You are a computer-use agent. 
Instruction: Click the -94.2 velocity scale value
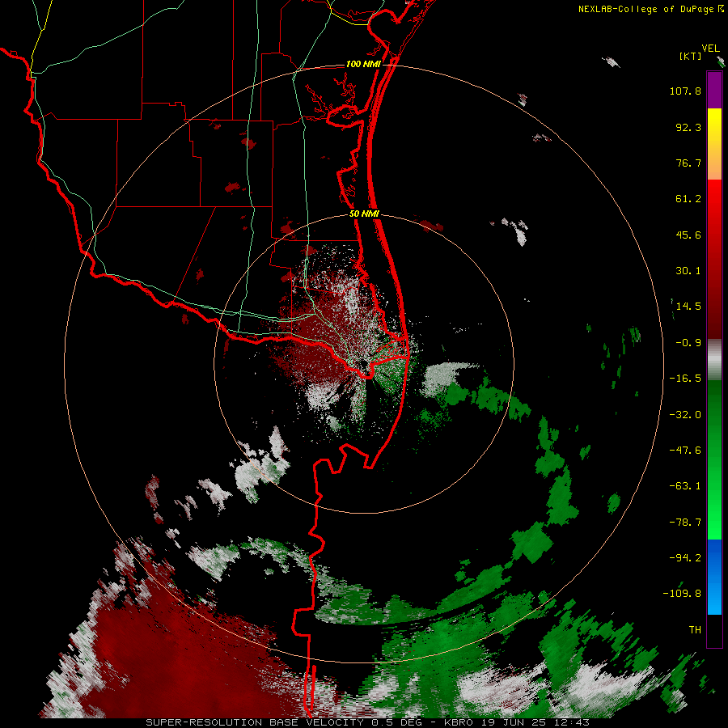coord(685,558)
